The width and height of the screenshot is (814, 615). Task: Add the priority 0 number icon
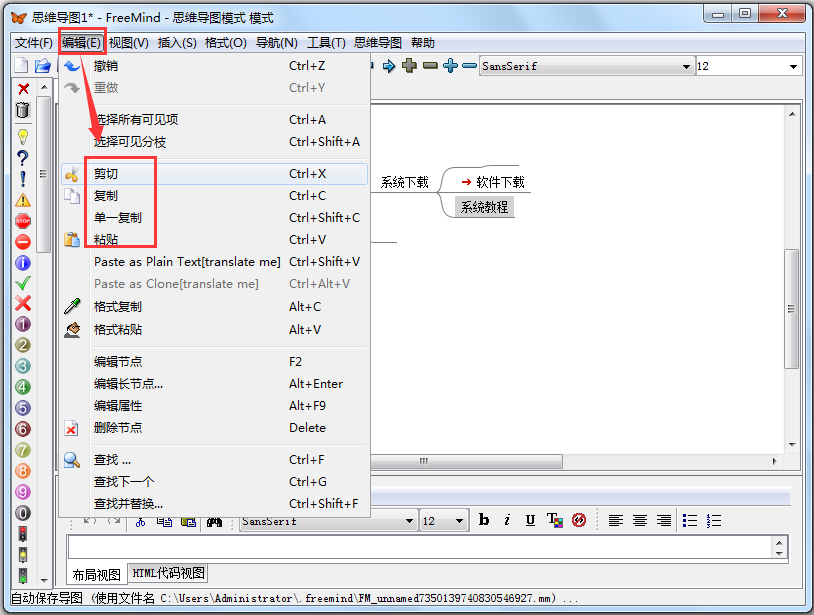[23, 513]
